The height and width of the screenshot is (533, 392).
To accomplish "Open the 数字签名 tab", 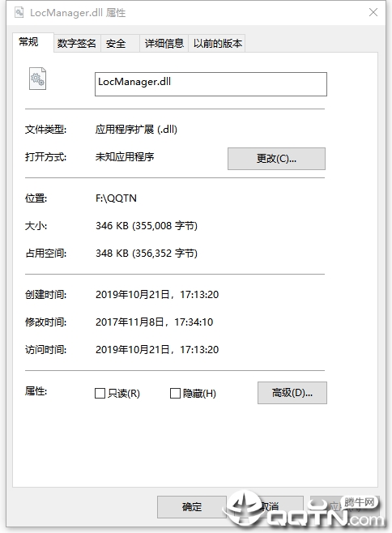I will 77,44.
